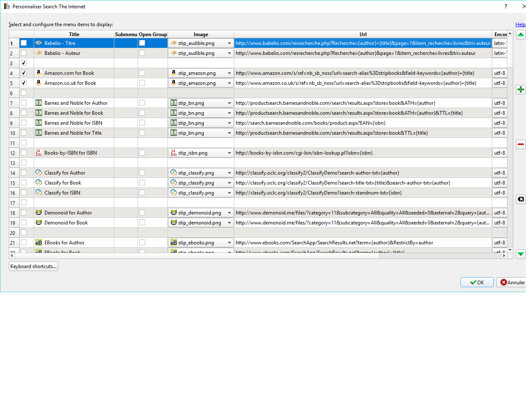Click the icon beside Classify for ISBN title
532x399 pixels.
tap(39, 192)
